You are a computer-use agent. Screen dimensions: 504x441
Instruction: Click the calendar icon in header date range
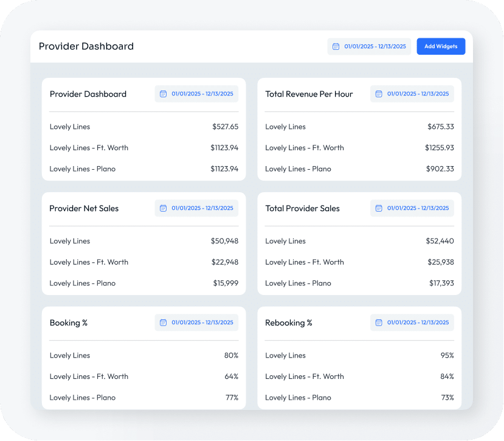click(336, 46)
